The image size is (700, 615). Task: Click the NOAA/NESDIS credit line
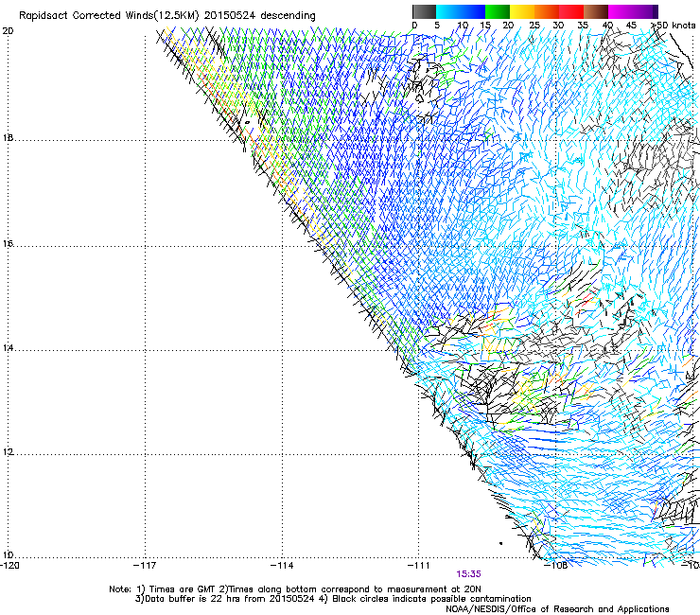point(557,609)
